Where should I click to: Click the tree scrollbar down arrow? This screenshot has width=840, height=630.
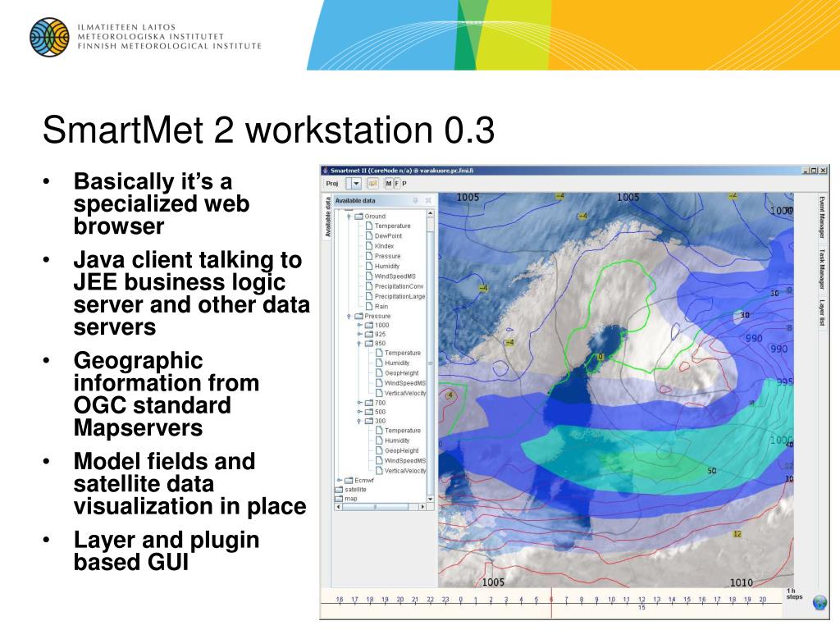[430, 499]
